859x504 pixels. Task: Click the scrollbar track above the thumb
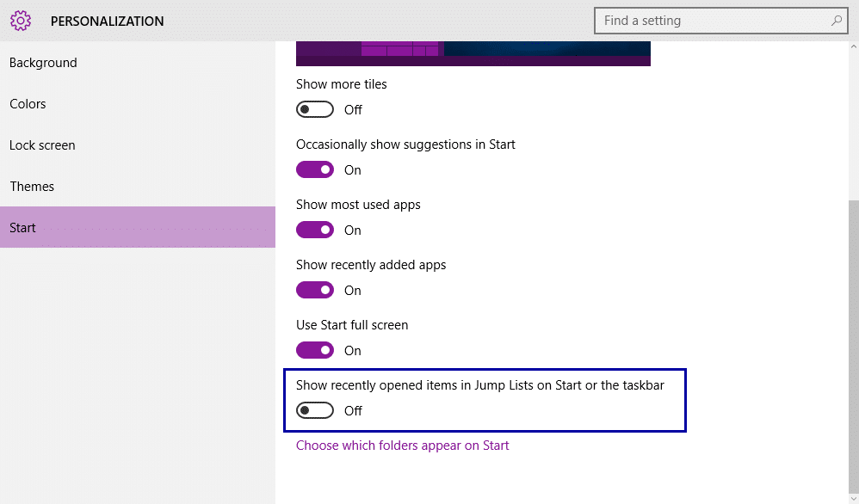(x=854, y=126)
